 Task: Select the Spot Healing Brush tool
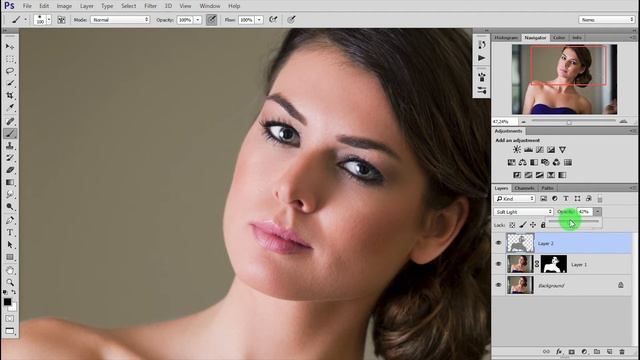click(10, 121)
